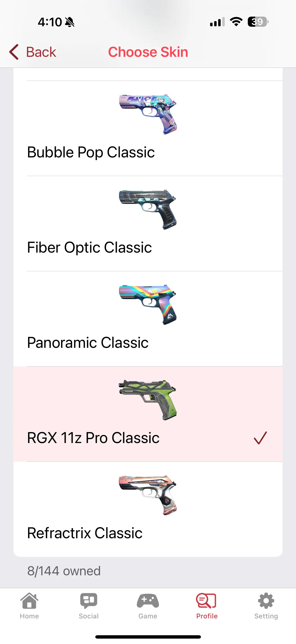The image size is (296, 644).
Task: Tap the rainbow Panoramic pistol image
Action: (148, 305)
